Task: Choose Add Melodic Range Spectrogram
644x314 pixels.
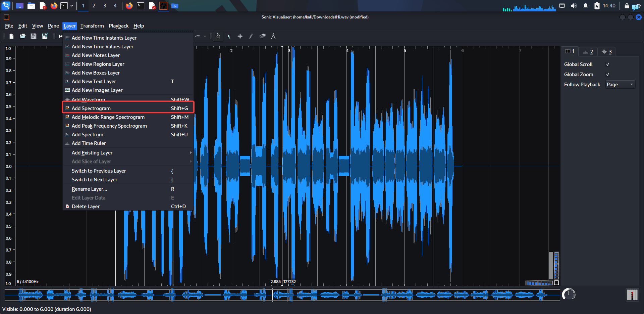Action: 128,117
